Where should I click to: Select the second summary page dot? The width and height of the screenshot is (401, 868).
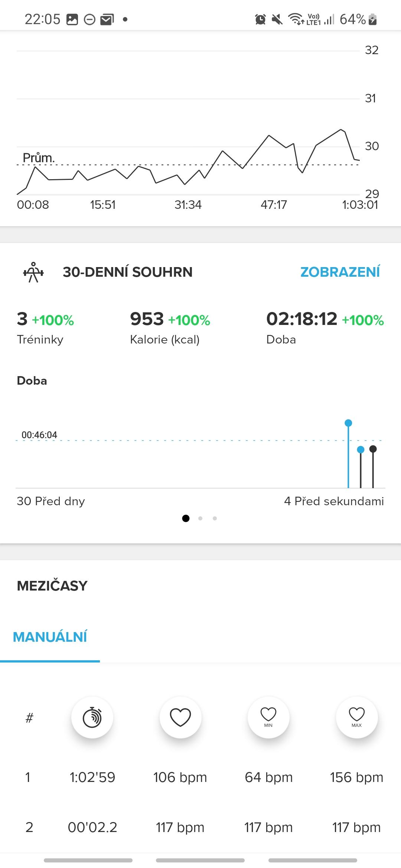pos(200,518)
